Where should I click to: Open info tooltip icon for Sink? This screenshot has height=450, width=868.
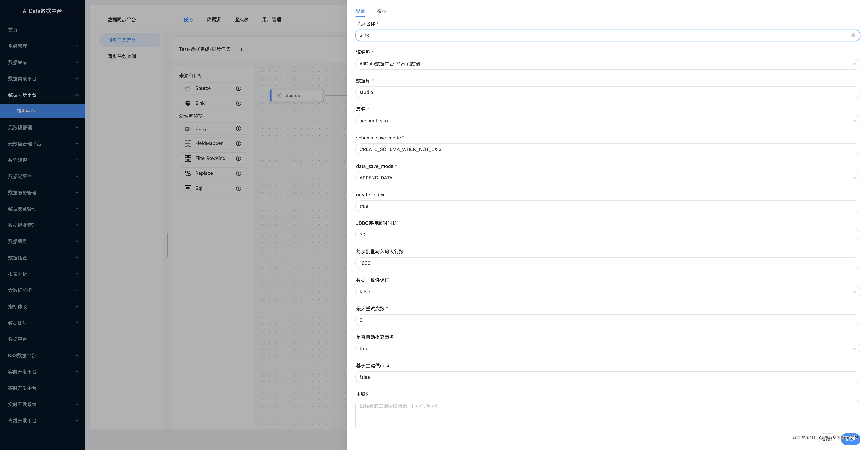239,103
